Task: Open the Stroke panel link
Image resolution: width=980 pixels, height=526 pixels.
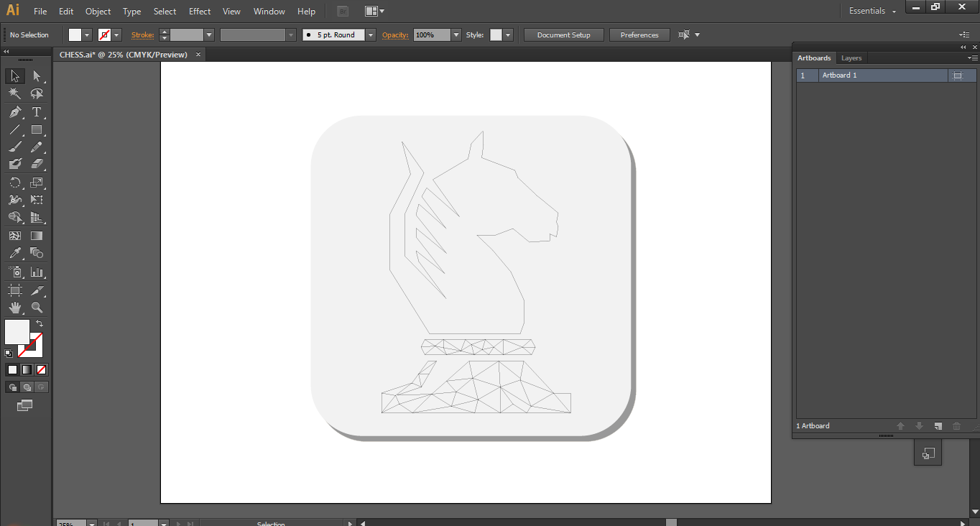Action: (142, 34)
